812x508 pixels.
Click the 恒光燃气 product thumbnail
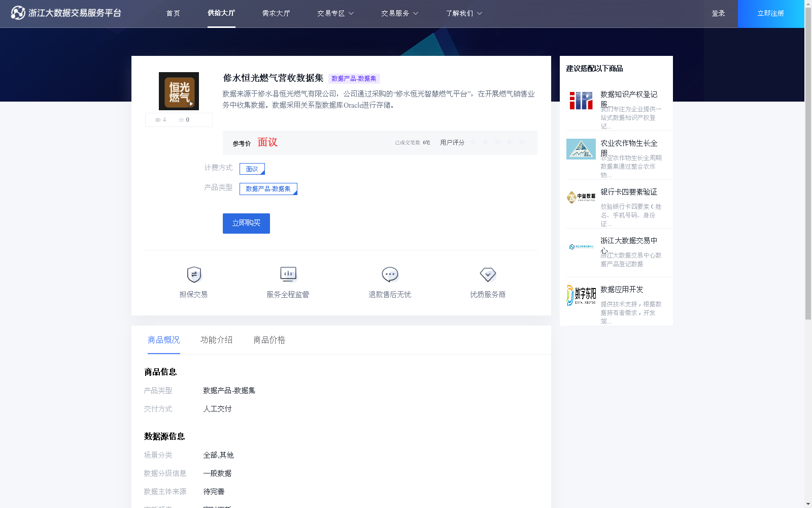[179, 91]
